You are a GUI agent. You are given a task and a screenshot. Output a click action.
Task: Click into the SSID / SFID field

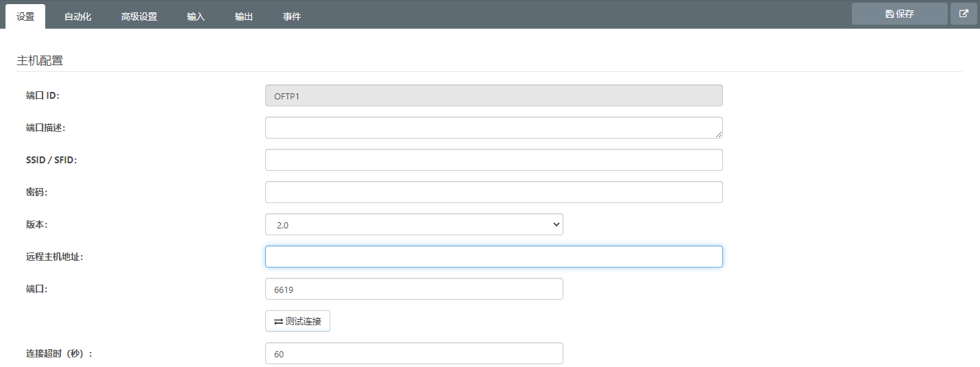coord(493,160)
